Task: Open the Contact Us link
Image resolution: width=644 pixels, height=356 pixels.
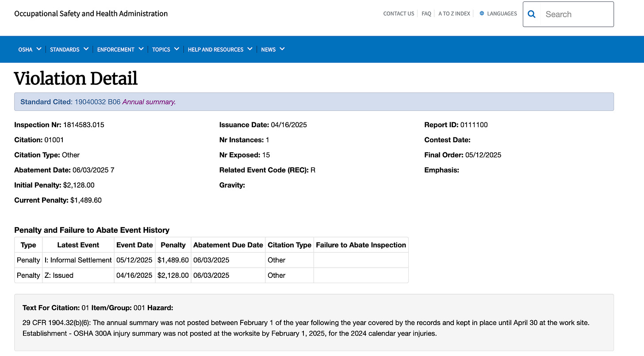Action: pos(399,14)
